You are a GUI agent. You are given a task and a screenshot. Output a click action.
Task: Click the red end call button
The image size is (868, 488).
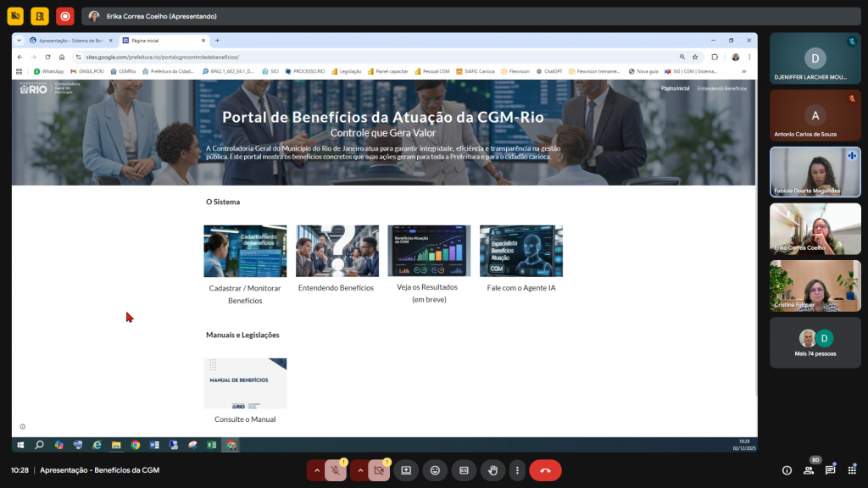click(545, 470)
